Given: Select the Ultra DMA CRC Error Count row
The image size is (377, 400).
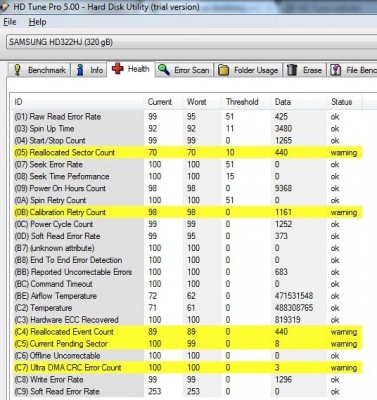Looking at the screenshot, I should [x=187, y=368].
